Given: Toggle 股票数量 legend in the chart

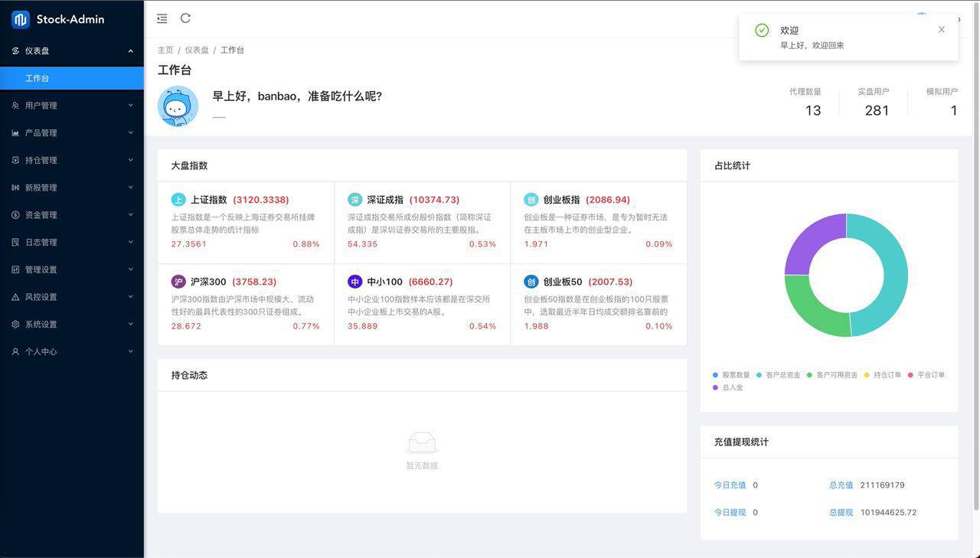Looking at the screenshot, I should [731, 375].
